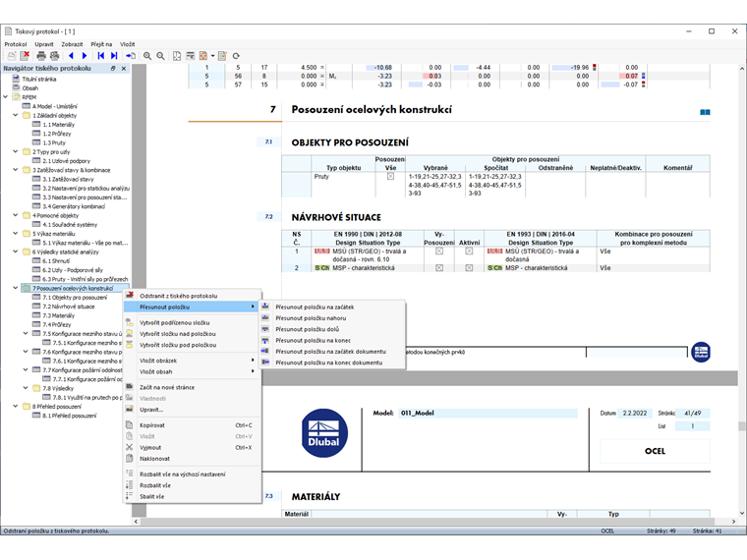Viewport: 747px width, 560px height.
Task: Click the Kopírovat copy icon in the context menu
Action: click(x=129, y=424)
